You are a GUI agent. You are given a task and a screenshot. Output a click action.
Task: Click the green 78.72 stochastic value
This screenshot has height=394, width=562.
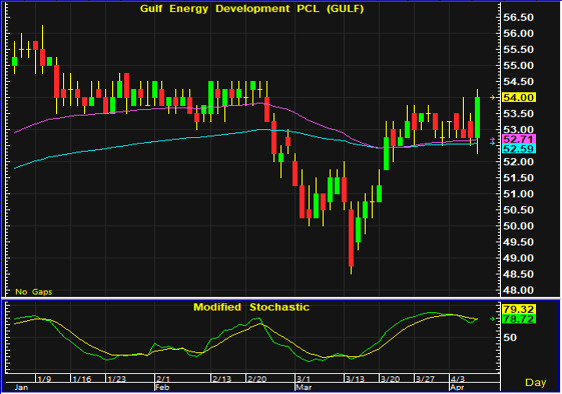click(x=519, y=319)
